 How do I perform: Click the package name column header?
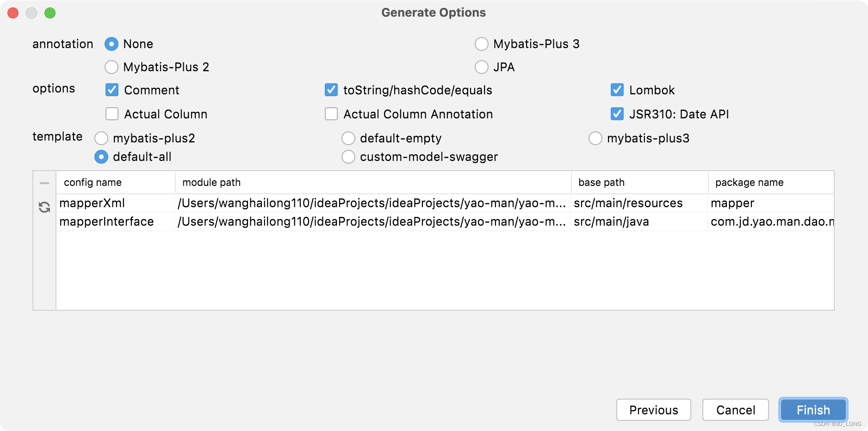coord(771,182)
